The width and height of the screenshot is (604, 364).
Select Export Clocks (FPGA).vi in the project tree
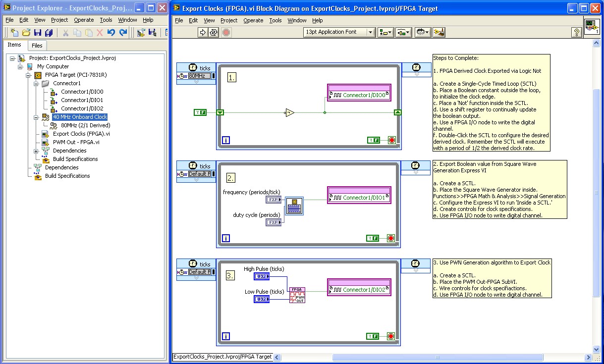[x=81, y=134]
